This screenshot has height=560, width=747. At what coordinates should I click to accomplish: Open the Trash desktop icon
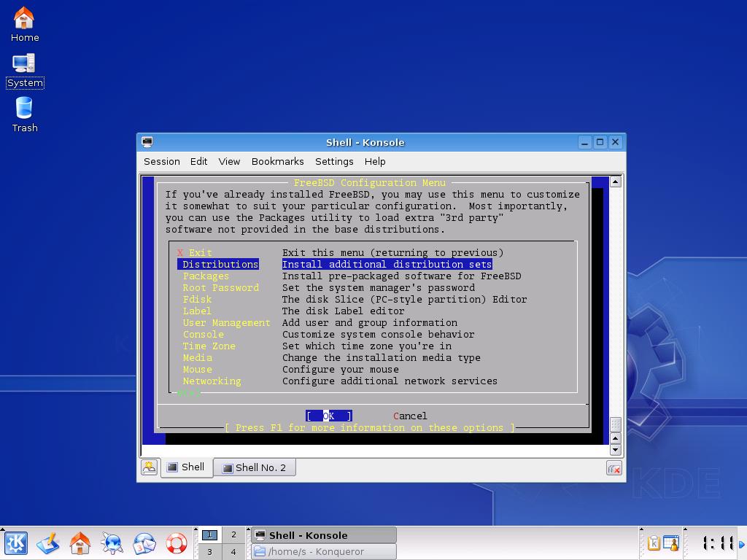click(x=24, y=114)
